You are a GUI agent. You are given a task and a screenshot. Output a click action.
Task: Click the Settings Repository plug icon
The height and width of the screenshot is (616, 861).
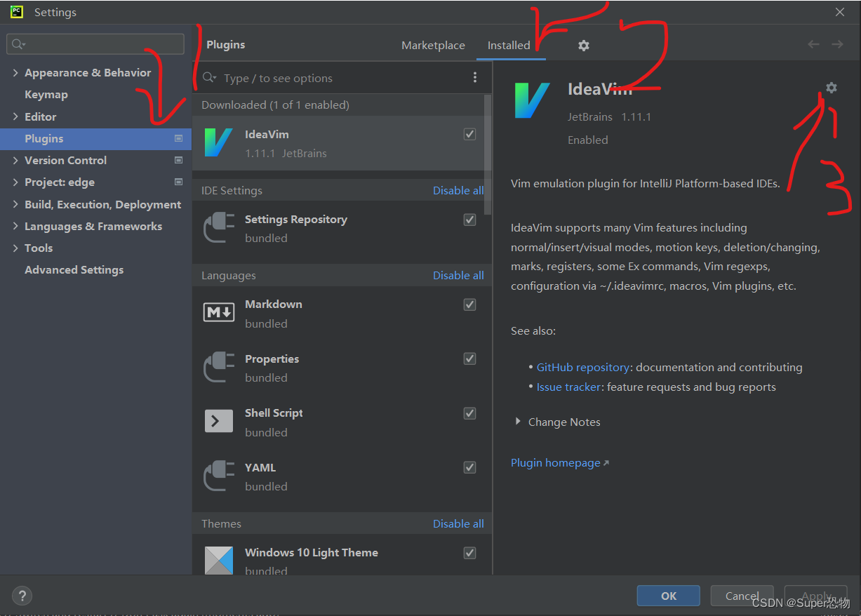(218, 228)
